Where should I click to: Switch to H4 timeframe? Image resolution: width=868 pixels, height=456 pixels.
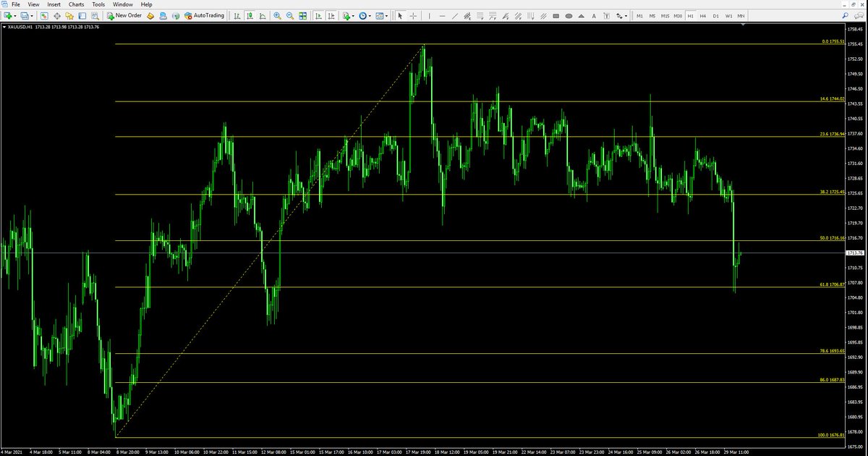(x=703, y=15)
